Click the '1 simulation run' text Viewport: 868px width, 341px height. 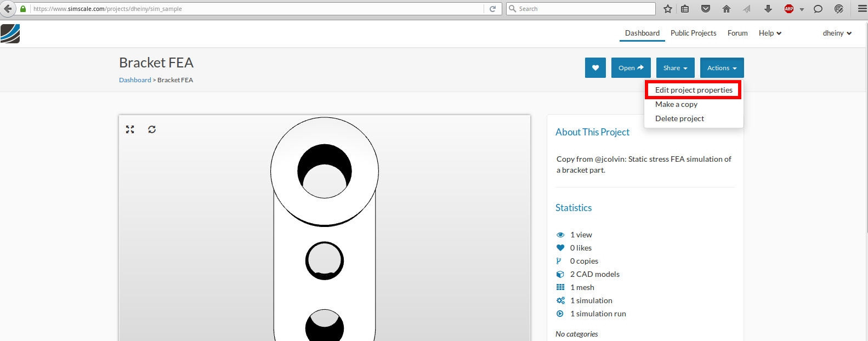[x=598, y=314]
